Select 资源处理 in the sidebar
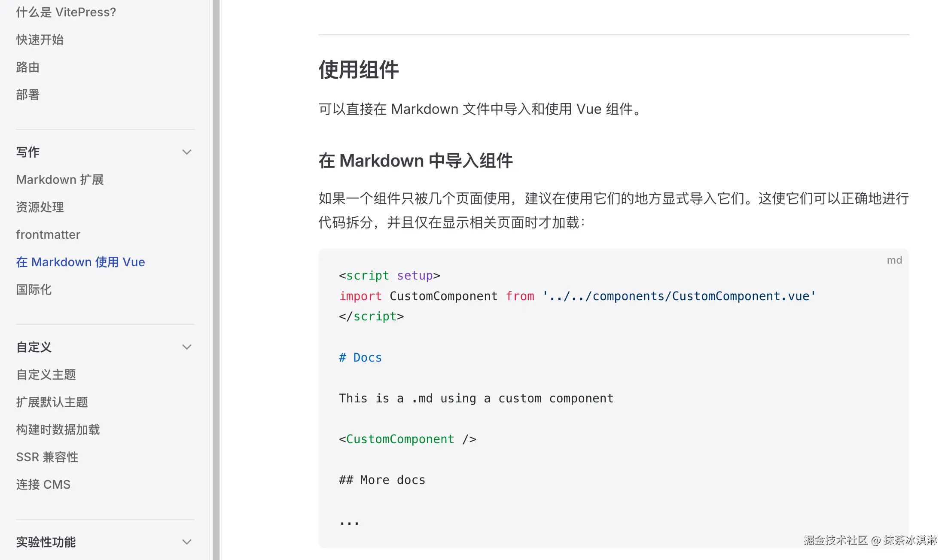The height and width of the screenshot is (560, 951). click(40, 207)
